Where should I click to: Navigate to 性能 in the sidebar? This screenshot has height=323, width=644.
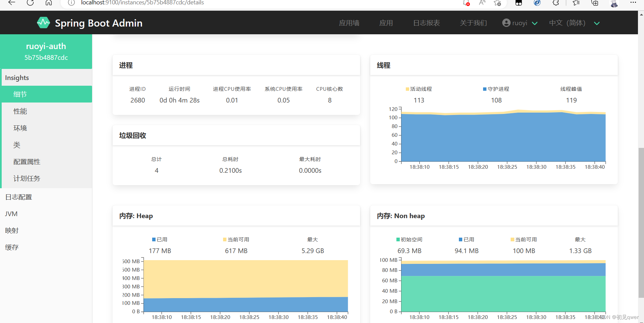click(x=20, y=111)
